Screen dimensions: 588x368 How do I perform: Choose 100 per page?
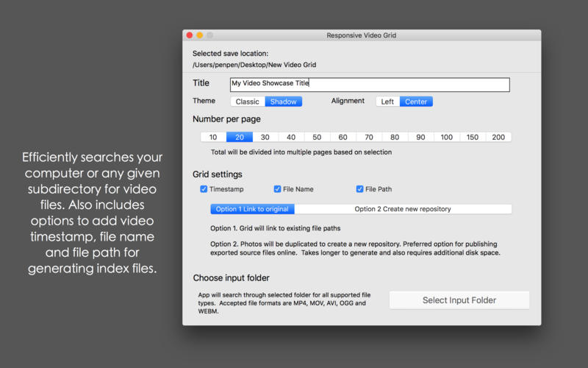447,137
